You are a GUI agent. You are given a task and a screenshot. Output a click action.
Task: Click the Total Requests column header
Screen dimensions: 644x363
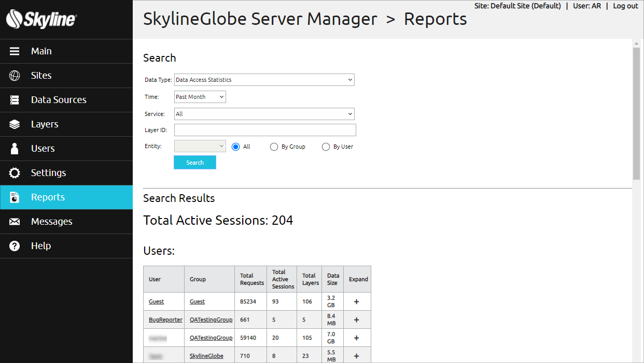[251, 279]
